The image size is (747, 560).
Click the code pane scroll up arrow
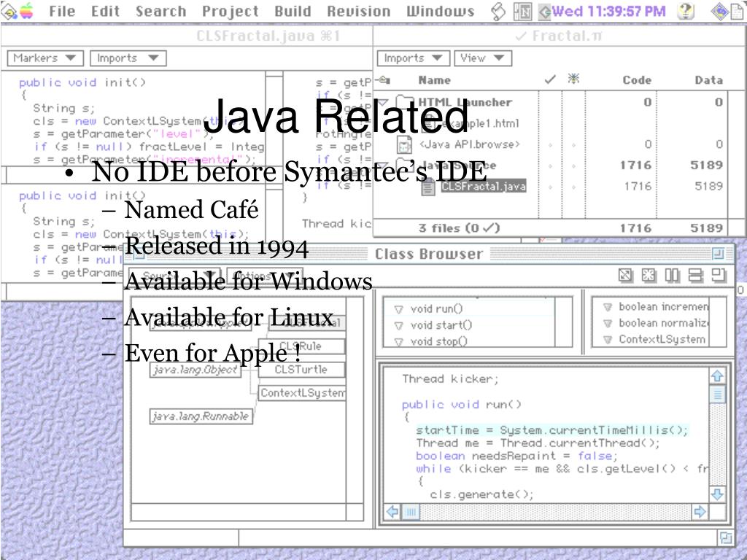[x=718, y=376]
